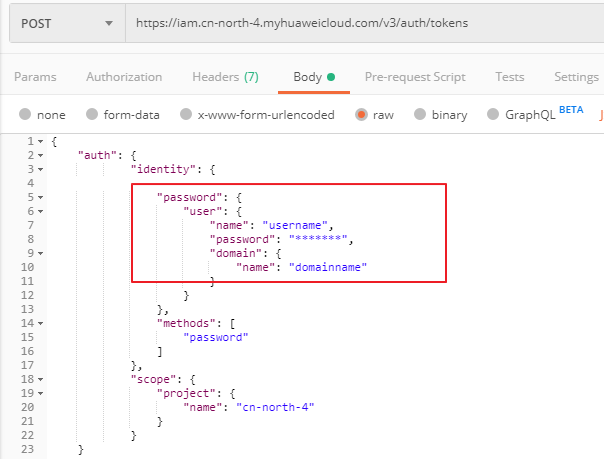Click the request URL field
The width and height of the screenshot is (604, 459).
coord(364,23)
